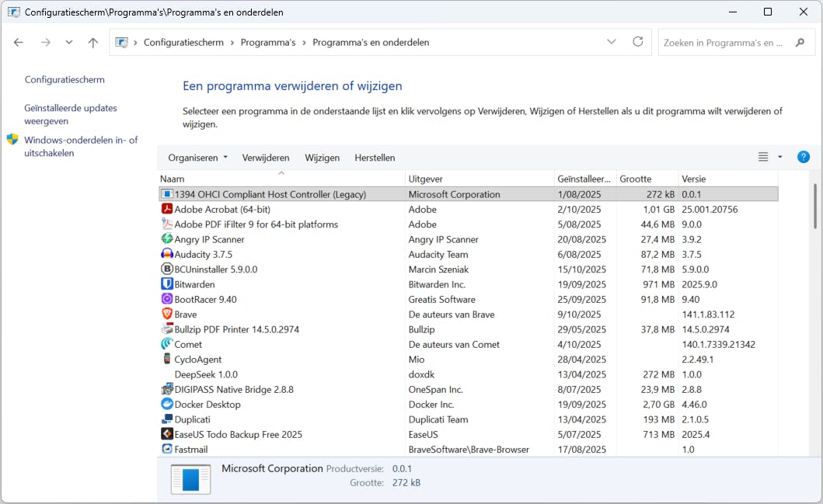Image resolution: width=823 pixels, height=504 pixels.
Task: Select the Adobe Acrobat (64-bit) icon
Action: [167, 209]
